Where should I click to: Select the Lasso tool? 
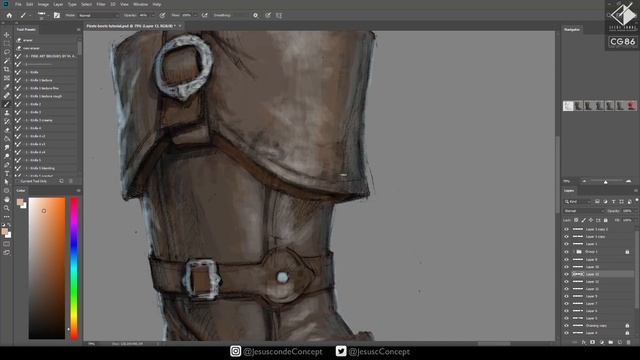coord(7,52)
